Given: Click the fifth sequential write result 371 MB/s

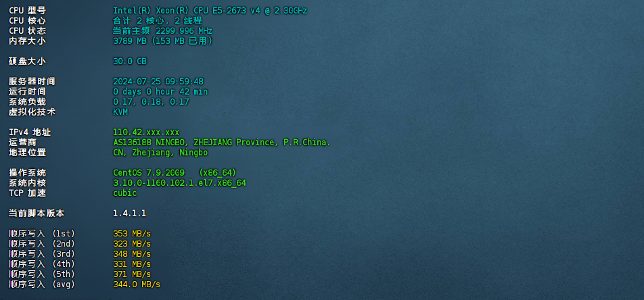Looking at the screenshot, I should click(x=132, y=274).
